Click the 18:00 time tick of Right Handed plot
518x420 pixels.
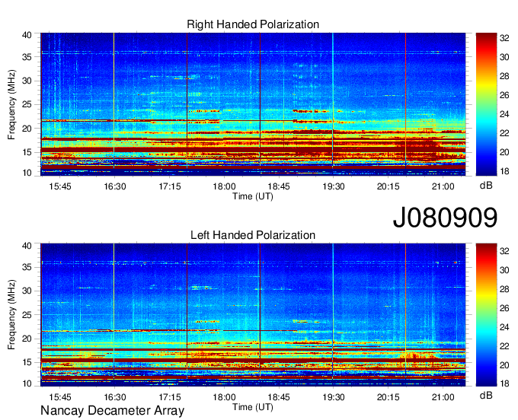224,186
